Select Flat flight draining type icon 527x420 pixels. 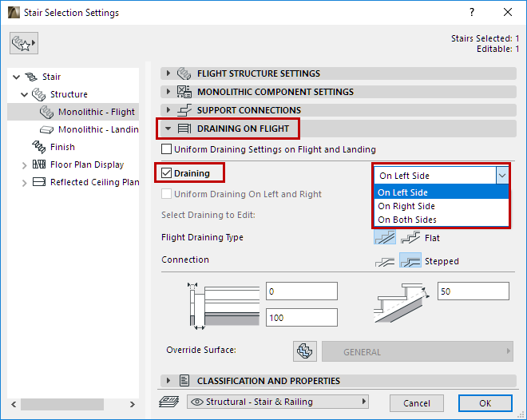coord(410,238)
